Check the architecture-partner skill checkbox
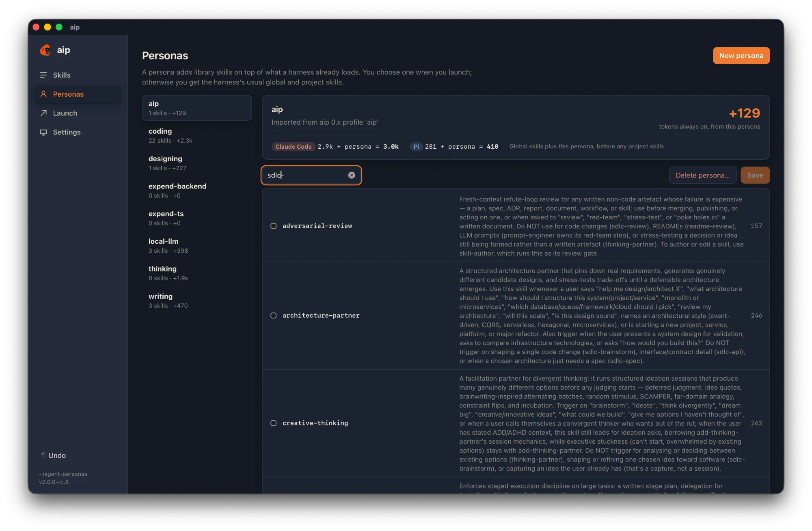 [x=274, y=316]
